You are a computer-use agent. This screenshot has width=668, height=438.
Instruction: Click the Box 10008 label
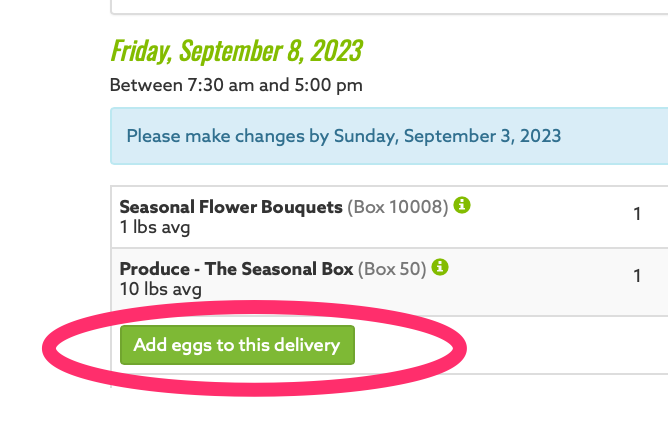point(397,207)
